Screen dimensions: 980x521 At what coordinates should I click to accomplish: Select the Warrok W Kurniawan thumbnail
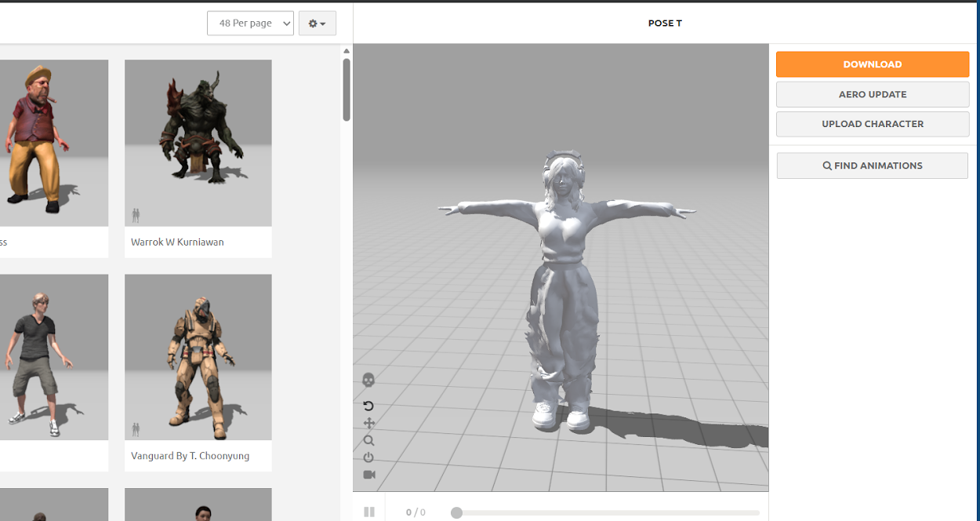click(x=198, y=143)
